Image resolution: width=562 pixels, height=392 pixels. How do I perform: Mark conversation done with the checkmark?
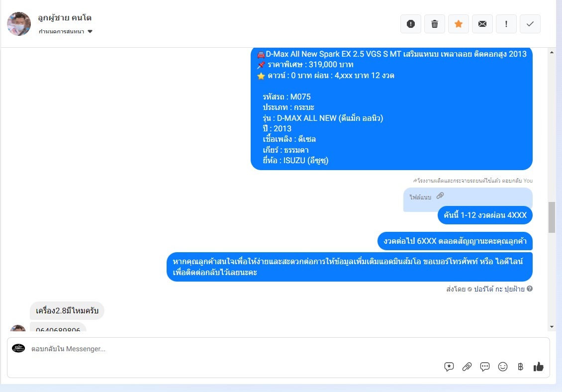point(530,24)
